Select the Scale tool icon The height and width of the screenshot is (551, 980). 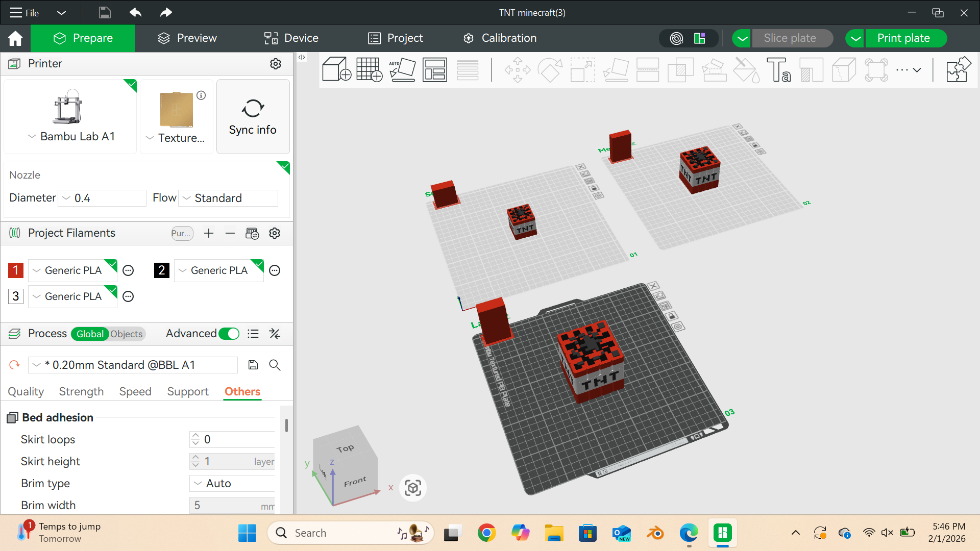(582, 69)
